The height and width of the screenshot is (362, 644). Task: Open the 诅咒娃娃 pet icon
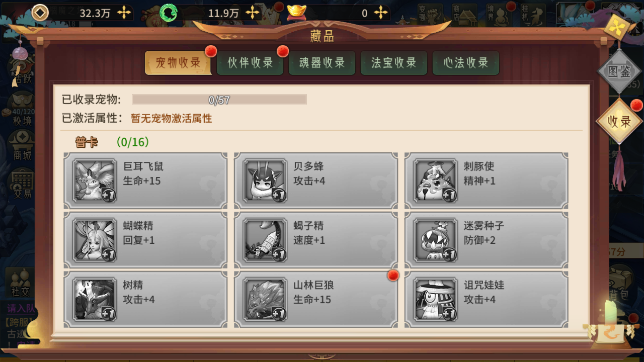click(435, 300)
